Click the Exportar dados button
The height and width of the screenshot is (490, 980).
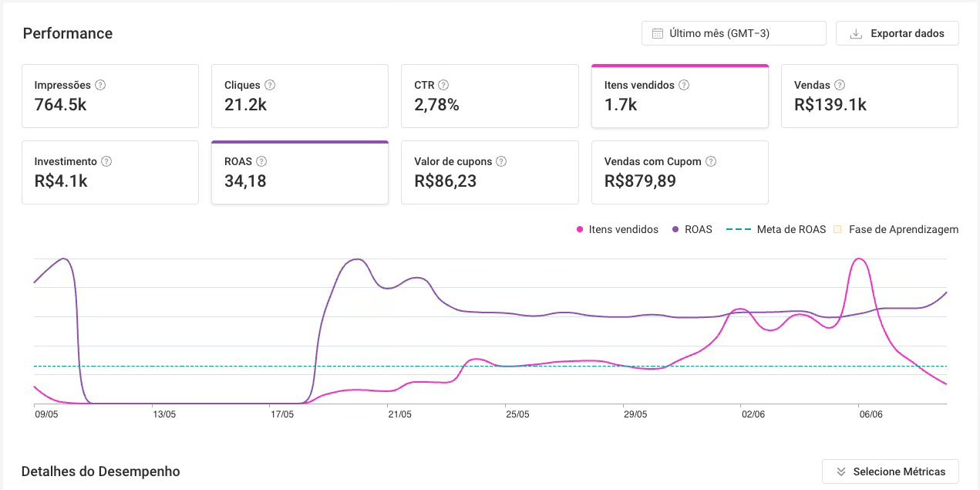coord(897,33)
